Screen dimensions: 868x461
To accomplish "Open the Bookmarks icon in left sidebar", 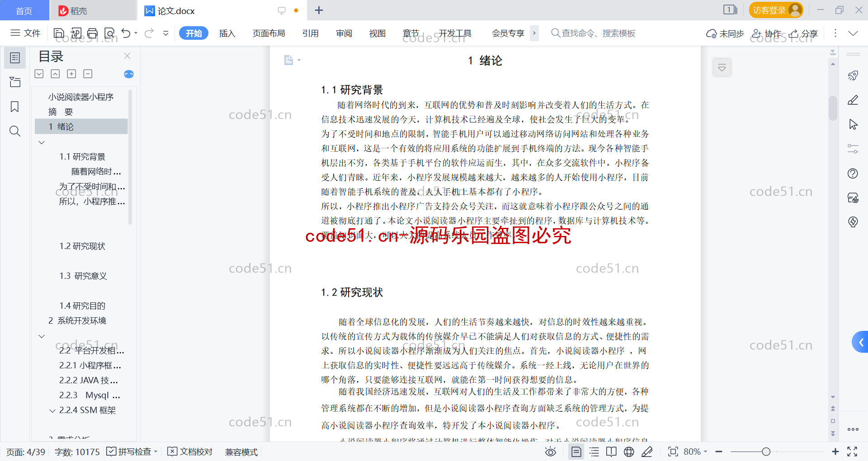I will (x=15, y=107).
